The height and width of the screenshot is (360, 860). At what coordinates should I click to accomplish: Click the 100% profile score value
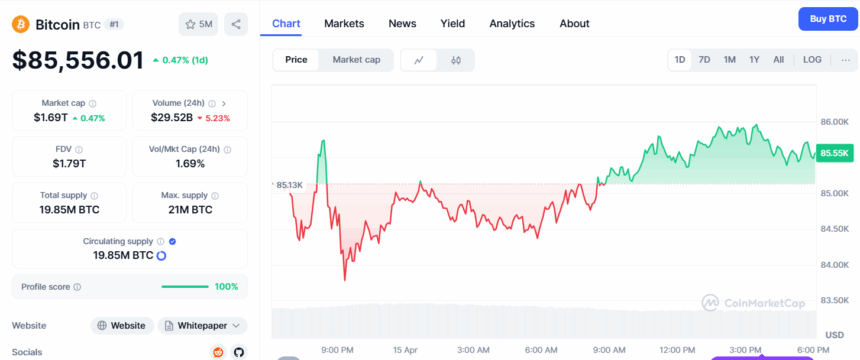point(226,286)
